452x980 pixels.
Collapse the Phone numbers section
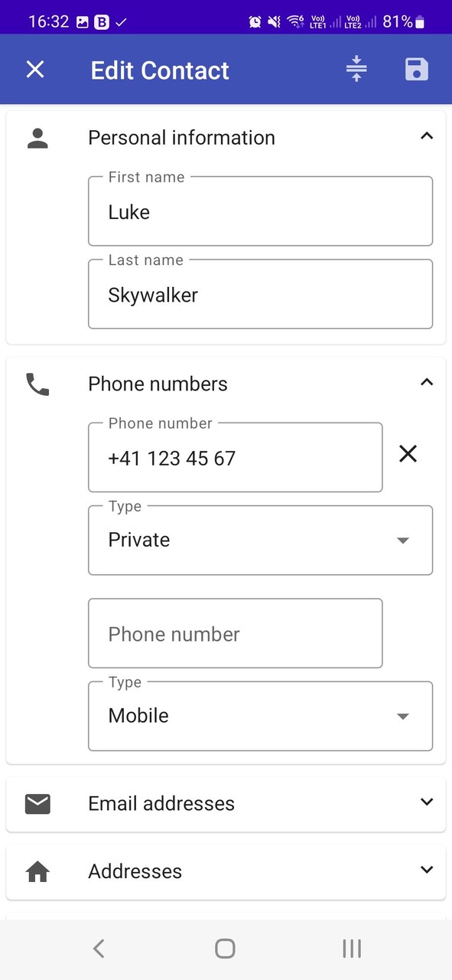click(426, 382)
